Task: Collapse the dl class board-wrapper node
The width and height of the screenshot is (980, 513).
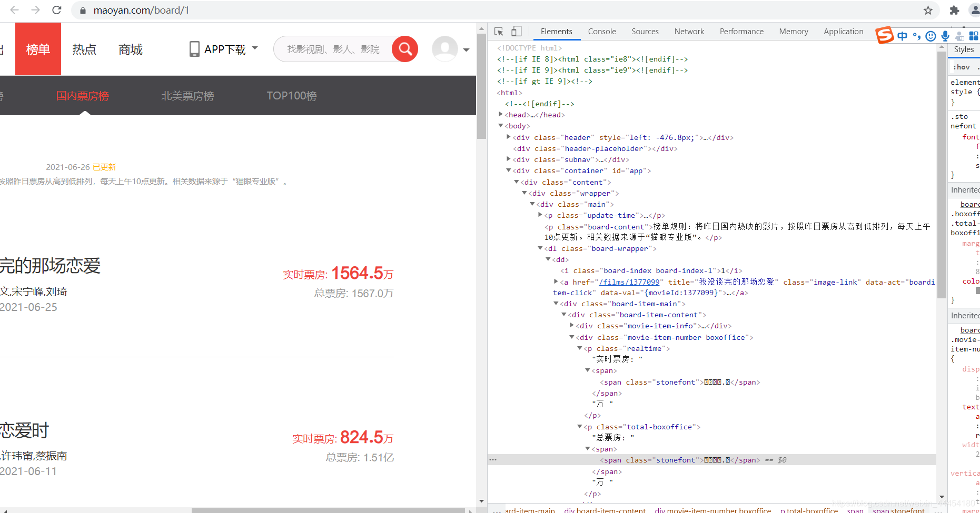Action: click(540, 248)
